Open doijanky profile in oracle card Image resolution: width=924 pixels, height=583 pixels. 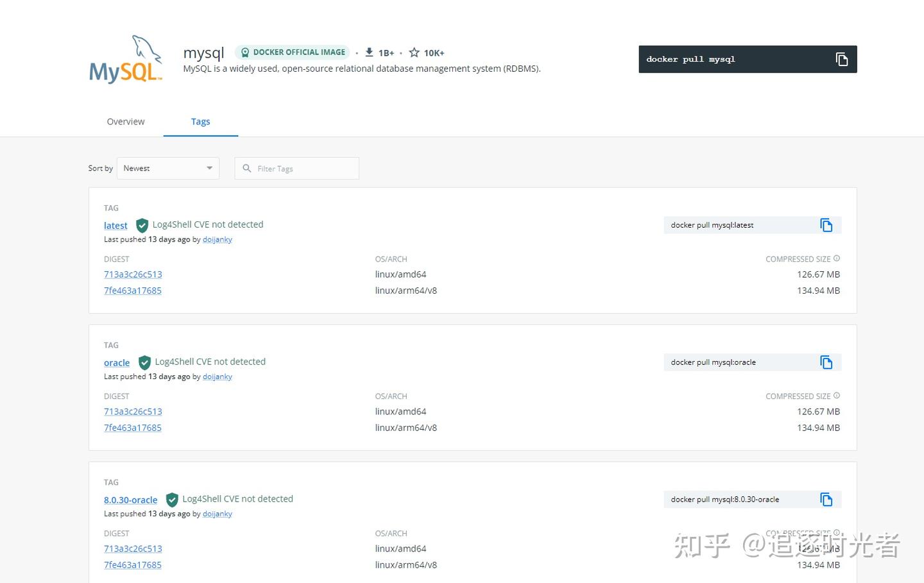pos(218,376)
